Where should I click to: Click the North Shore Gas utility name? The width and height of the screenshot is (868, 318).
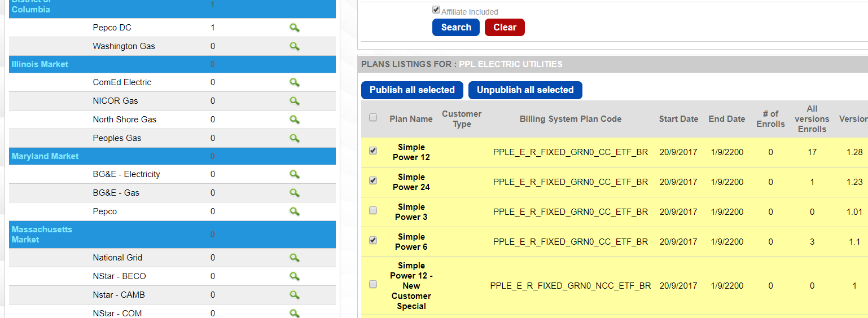tap(125, 120)
